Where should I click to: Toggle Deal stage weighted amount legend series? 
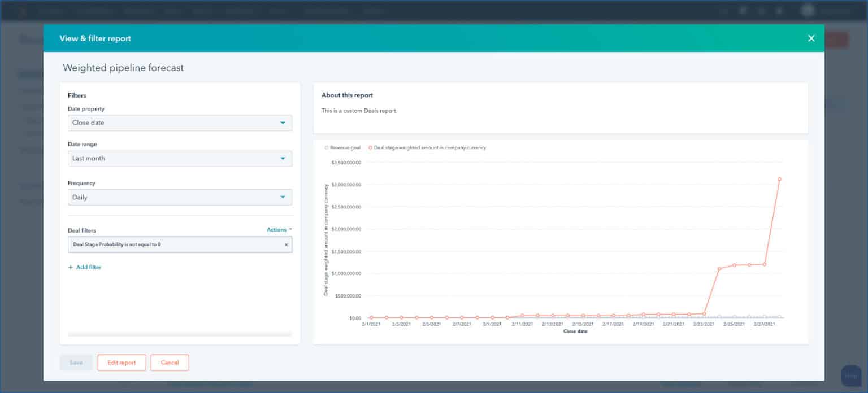tap(428, 148)
